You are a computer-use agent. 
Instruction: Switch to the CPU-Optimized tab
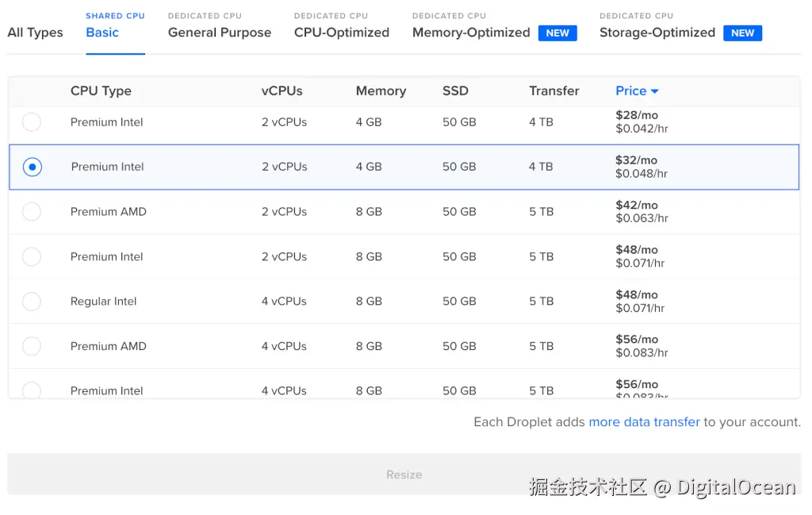342,33
